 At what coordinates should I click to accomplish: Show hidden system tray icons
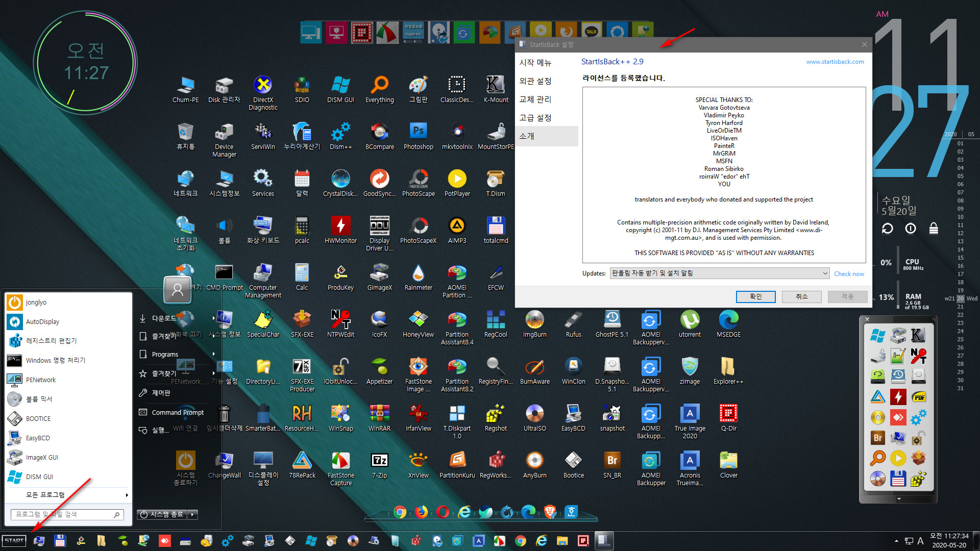(x=896, y=541)
